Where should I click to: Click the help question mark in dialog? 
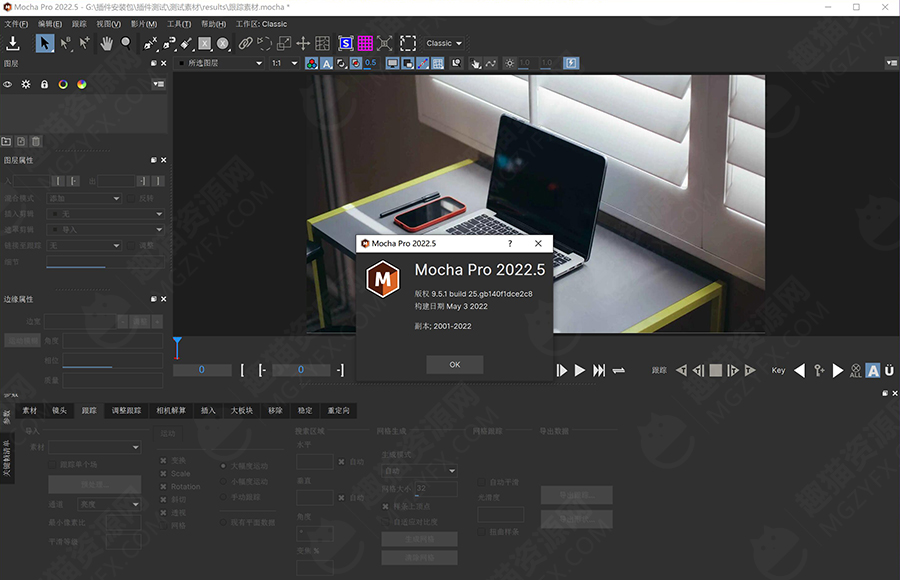coord(509,243)
